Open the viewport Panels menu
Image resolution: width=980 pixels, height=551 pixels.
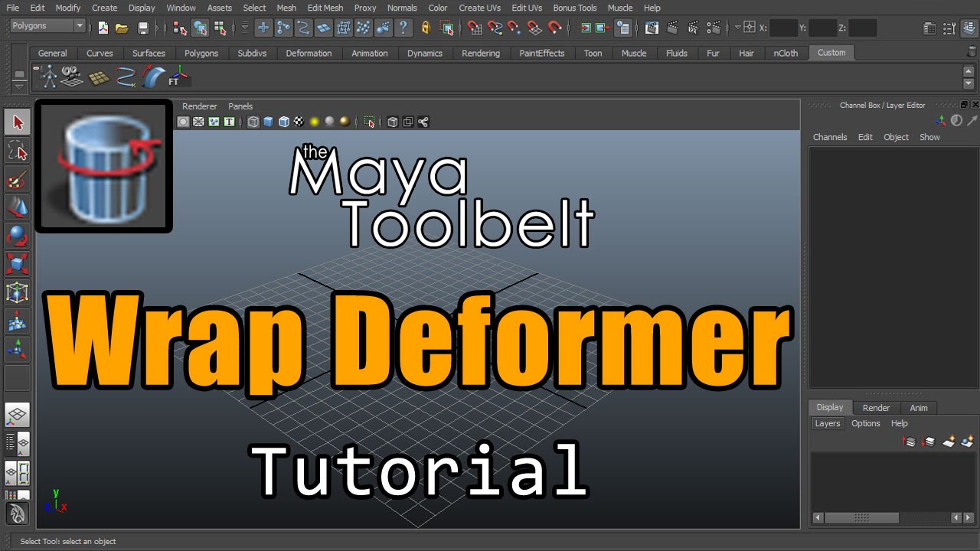pos(240,106)
